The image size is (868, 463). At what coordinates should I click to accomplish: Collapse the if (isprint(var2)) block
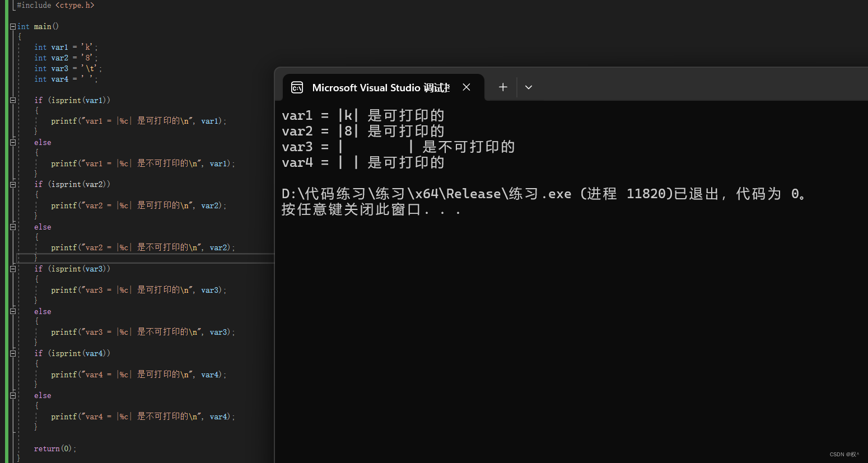[x=13, y=184]
